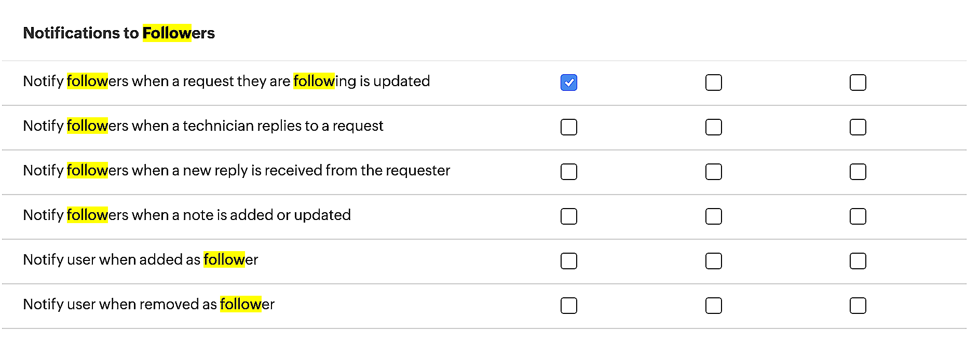Click the Notifications to Followers heading
The height and width of the screenshot is (358, 980).
click(x=118, y=33)
